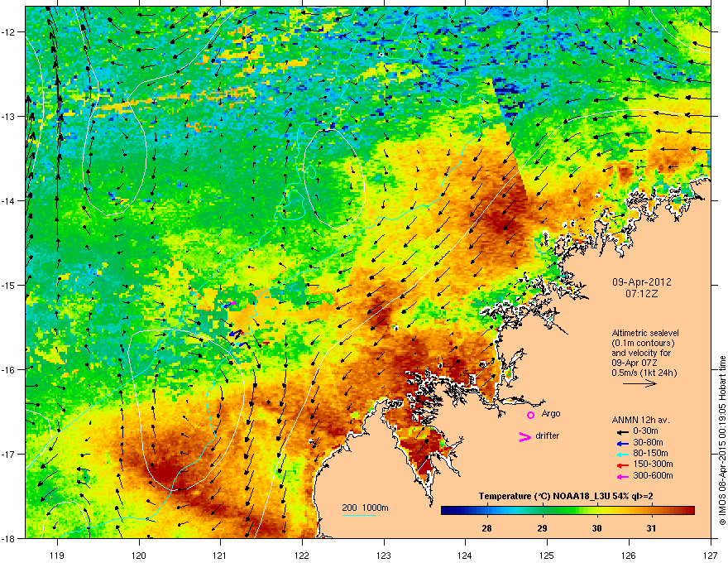Click the '80-150m' depth label
This screenshot has width=728, height=563.
coord(650,453)
